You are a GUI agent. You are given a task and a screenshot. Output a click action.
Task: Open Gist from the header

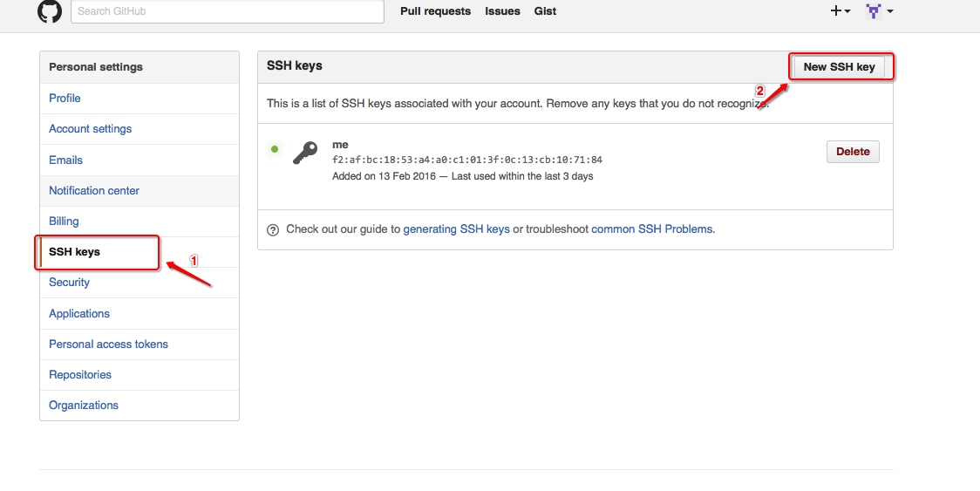pyautogui.click(x=545, y=11)
